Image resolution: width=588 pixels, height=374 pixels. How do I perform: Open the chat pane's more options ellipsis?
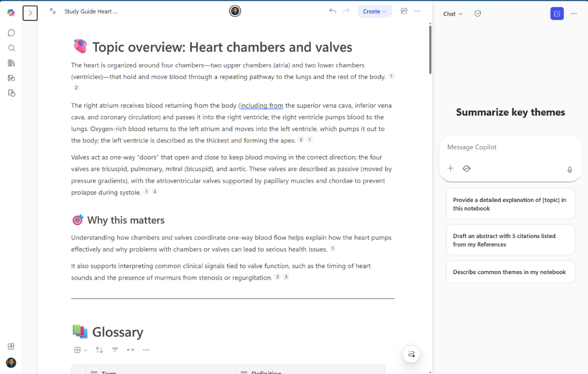(x=574, y=14)
